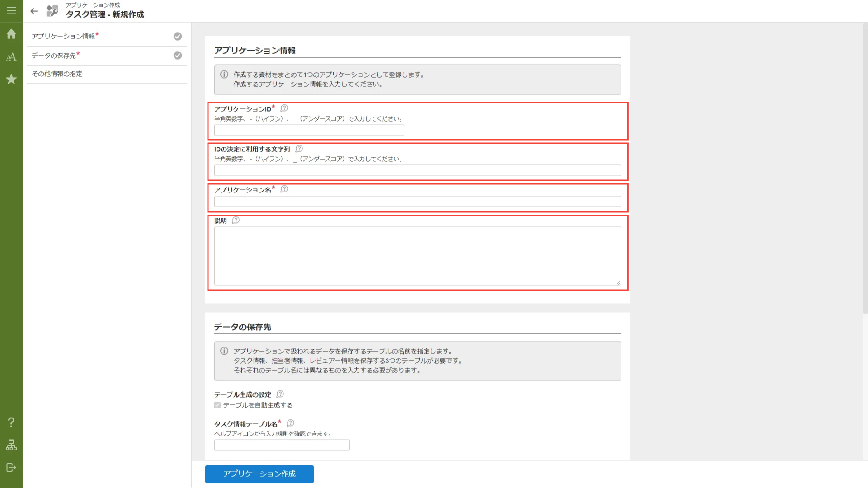This screenshot has width=868, height=488.
Task: Toggle テーブルを自動生成する checkbox
Action: pos(217,405)
